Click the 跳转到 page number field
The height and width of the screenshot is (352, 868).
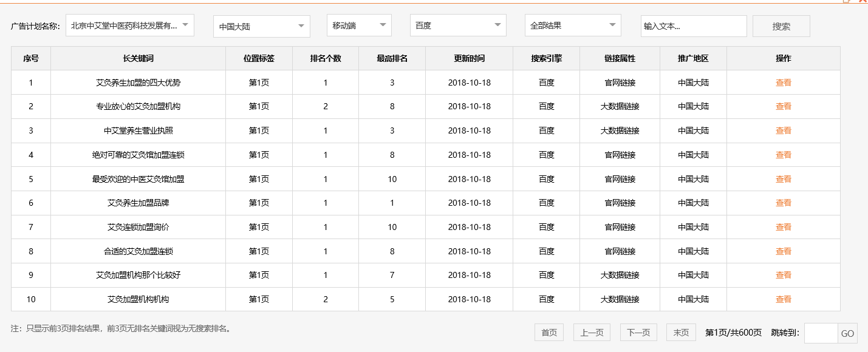point(822,332)
